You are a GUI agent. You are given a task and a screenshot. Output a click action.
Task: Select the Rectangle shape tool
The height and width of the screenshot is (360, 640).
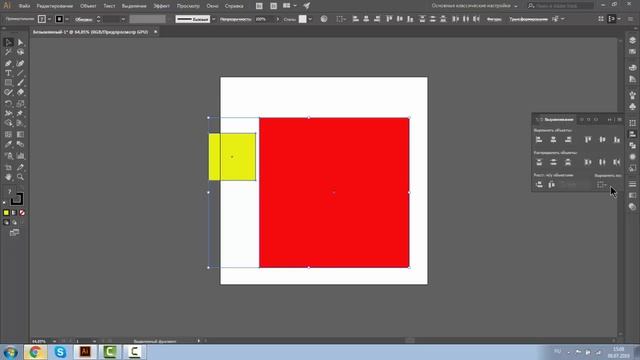coord(8,82)
